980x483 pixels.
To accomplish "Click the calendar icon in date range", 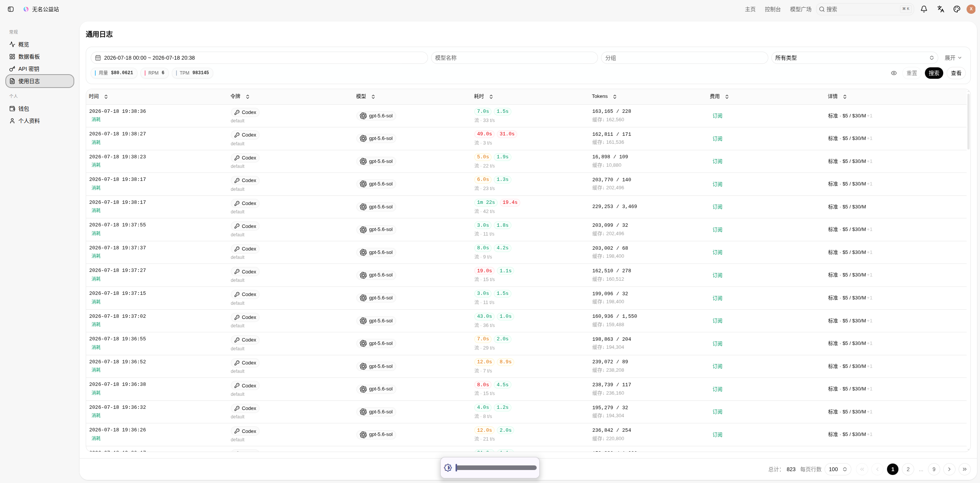I will click(x=98, y=58).
